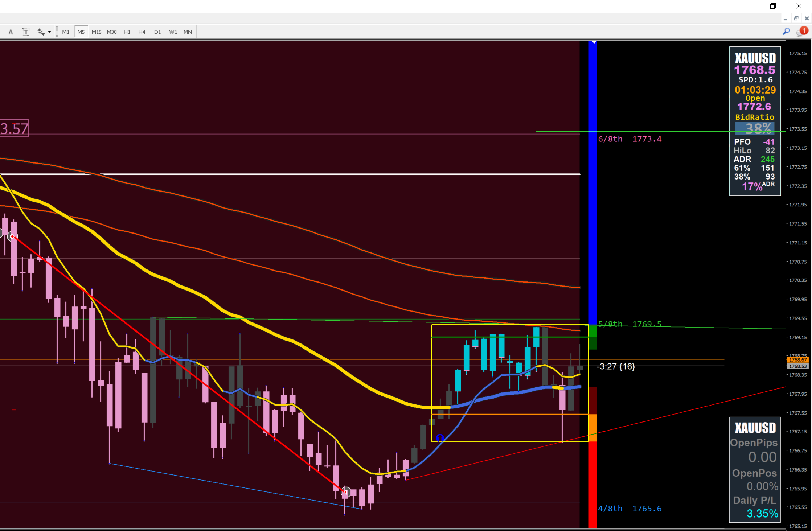
Task: Minimize the inner chart window
Action: (x=785, y=18)
